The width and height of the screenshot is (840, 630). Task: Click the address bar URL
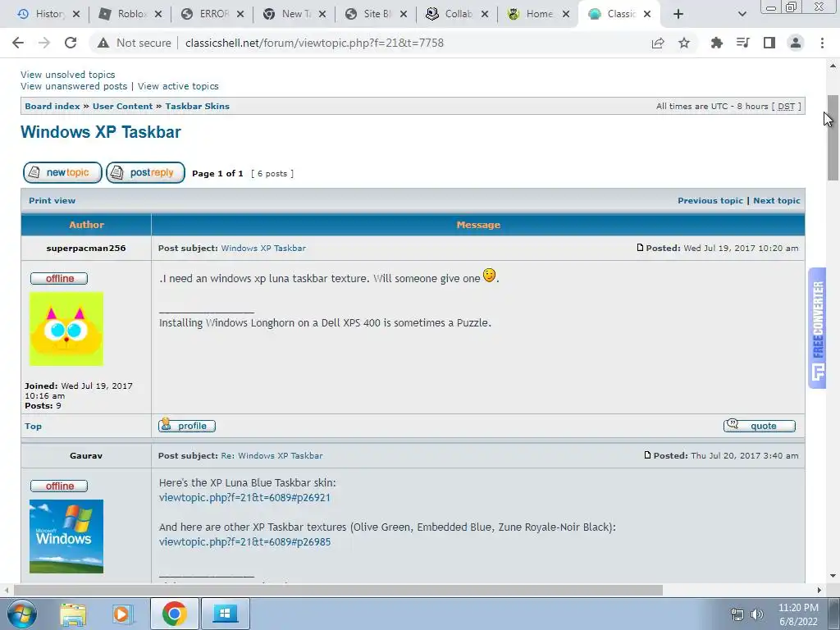point(314,43)
